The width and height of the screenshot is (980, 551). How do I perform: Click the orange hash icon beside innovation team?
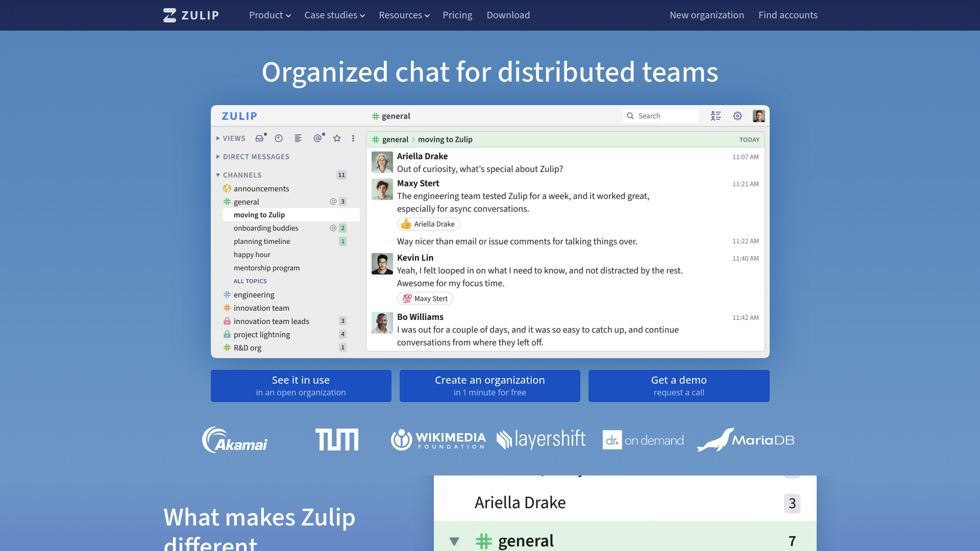227,308
